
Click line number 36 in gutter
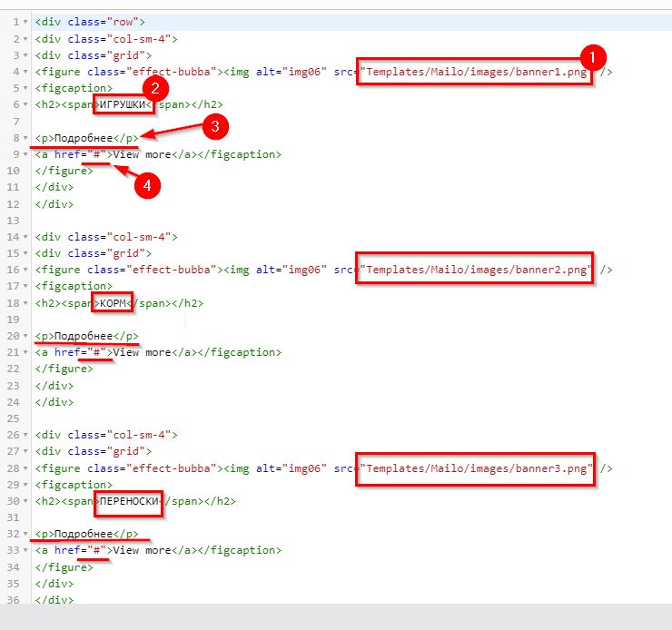[x=15, y=600]
